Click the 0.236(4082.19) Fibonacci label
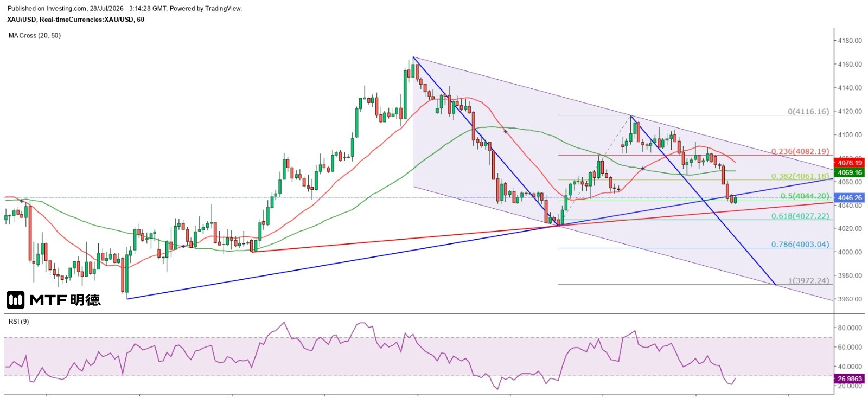Viewport: 868px width, 398px height. 800,151
